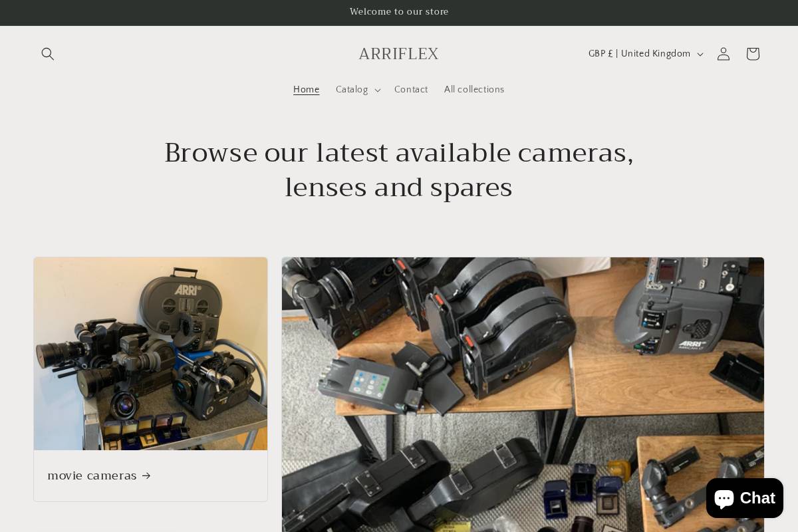
Task: Follow the movie cameras link
Action: point(92,475)
